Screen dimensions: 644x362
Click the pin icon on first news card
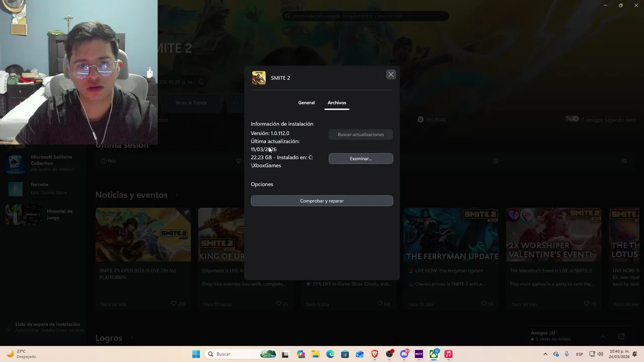click(x=186, y=213)
